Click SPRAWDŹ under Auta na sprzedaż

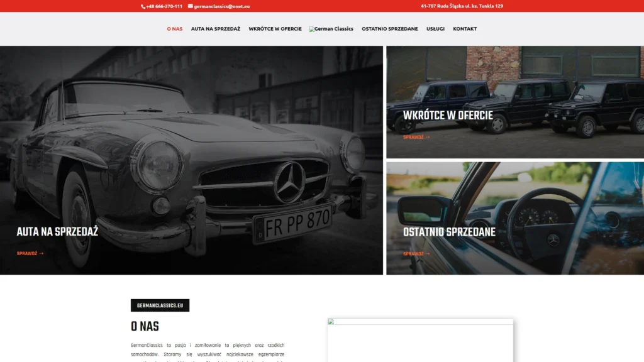coord(30,253)
